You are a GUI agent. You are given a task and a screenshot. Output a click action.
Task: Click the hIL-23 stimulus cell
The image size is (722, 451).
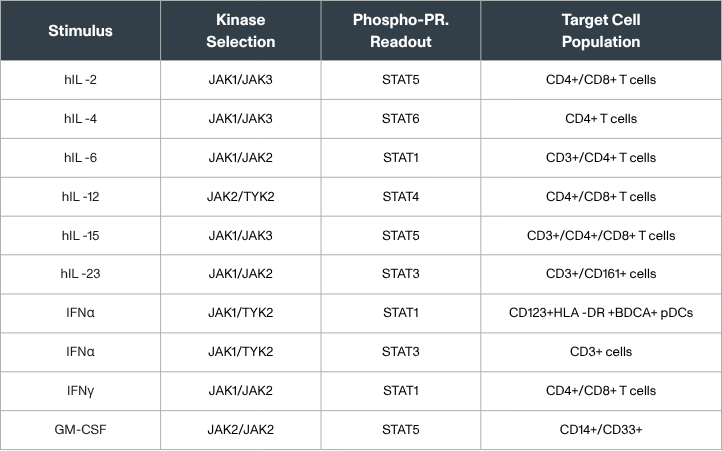pyautogui.click(x=81, y=274)
